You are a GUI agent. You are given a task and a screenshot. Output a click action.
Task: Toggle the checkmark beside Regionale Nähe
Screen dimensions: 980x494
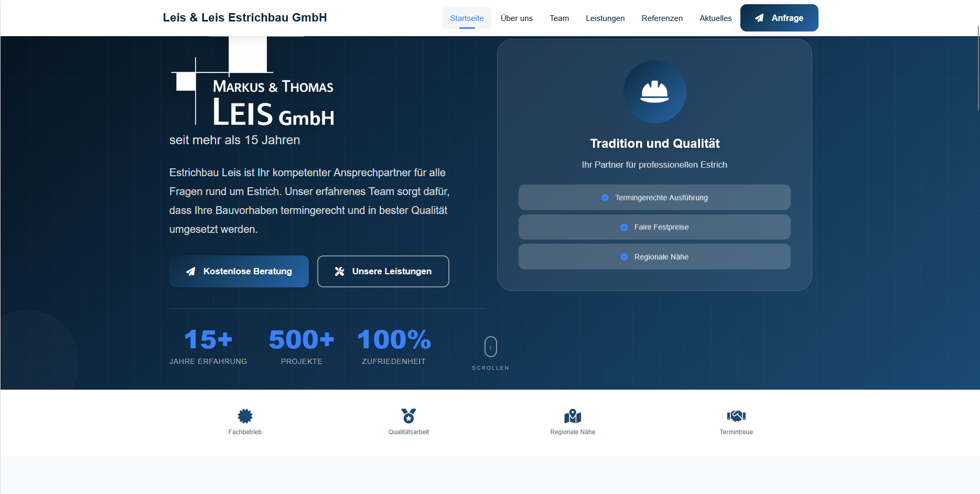pos(623,256)
